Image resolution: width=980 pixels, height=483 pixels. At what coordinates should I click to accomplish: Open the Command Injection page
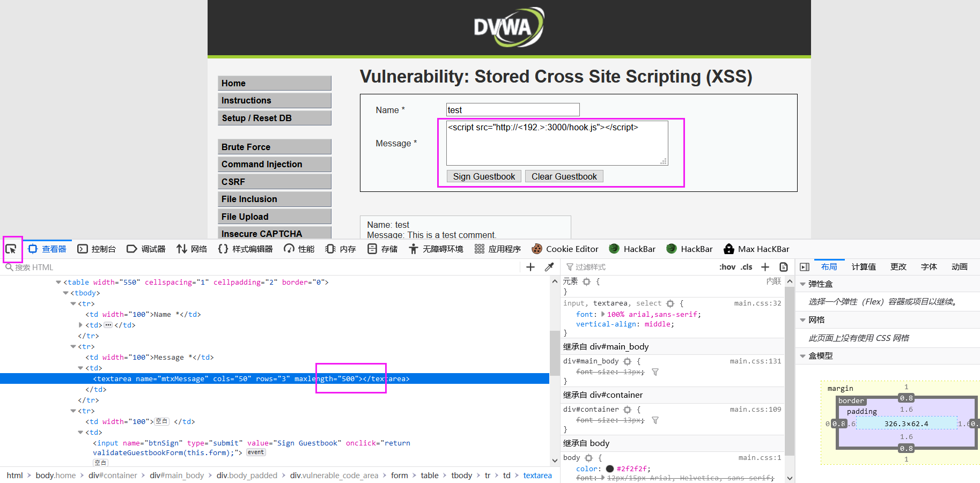point(275,164)
